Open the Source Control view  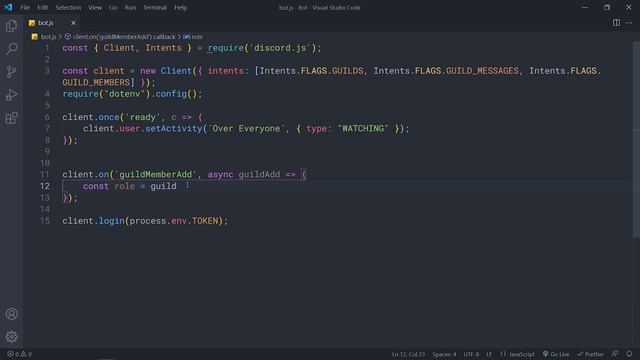pos(11,72)
